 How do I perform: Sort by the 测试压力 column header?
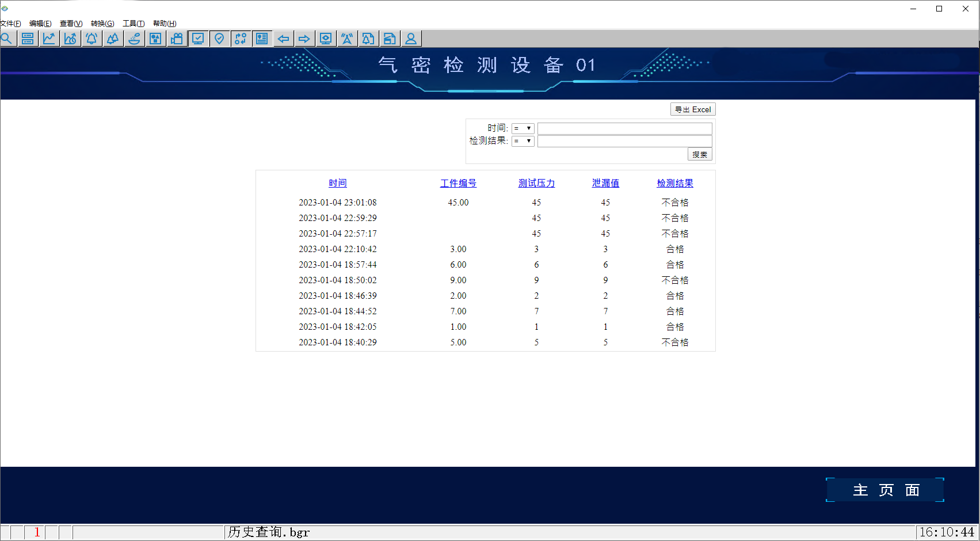pos(536,183)
